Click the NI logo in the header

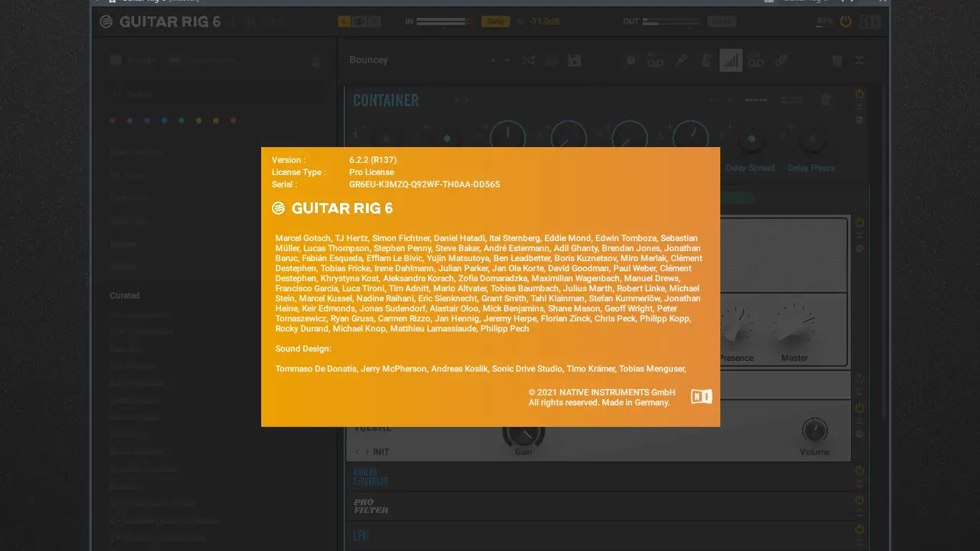pyautogui.click(x=870, y=22)
